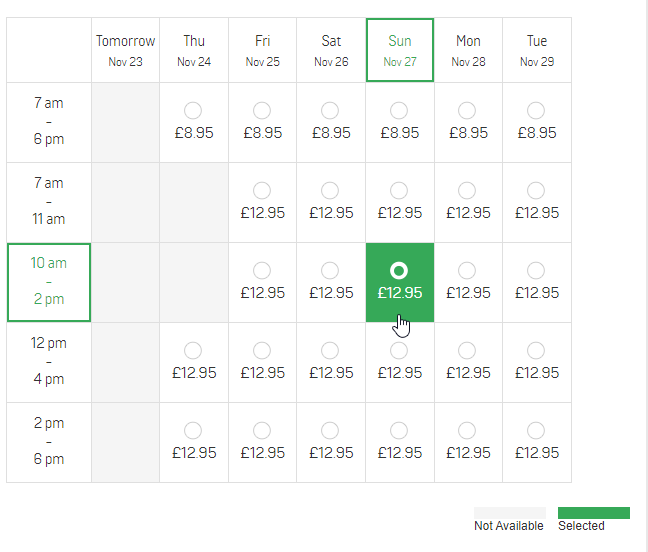The width and height of the screenshot is (648, 552).
Task: Click the 7 am - 11 am row label
Action: pos(49,201)
